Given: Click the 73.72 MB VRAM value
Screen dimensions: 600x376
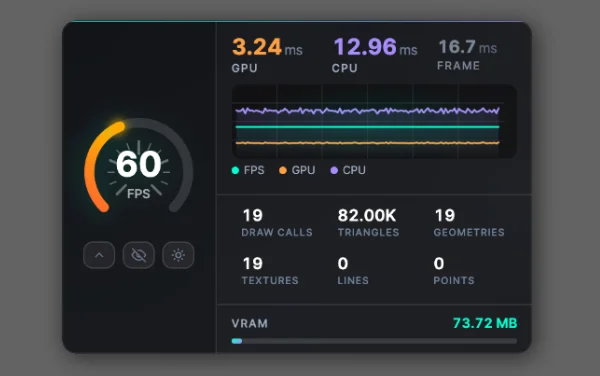Looking at the screenshot, I should [x=485, y=323].
